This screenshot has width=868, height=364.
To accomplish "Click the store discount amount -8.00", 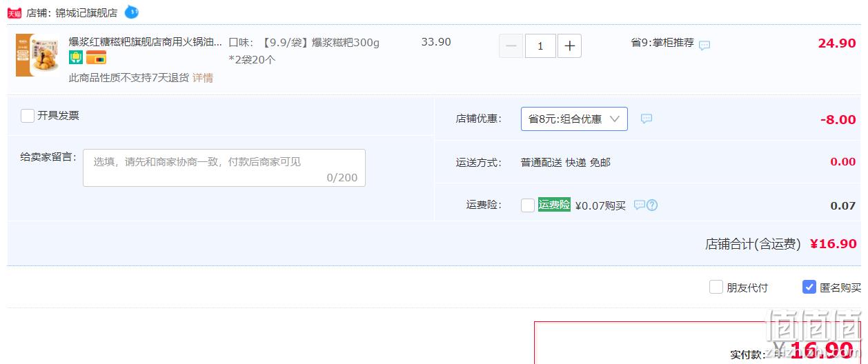I will coord(838,120).
